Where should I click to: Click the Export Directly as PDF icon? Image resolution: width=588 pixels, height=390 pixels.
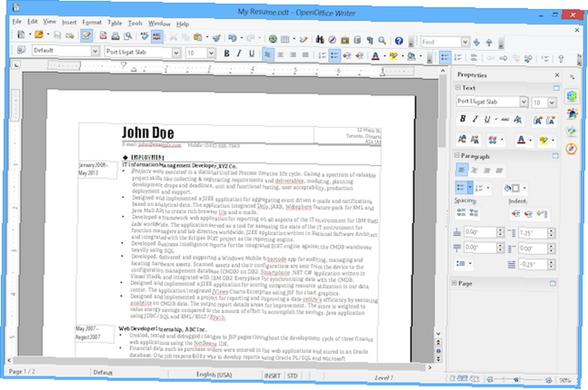click(x=103, y=36)
